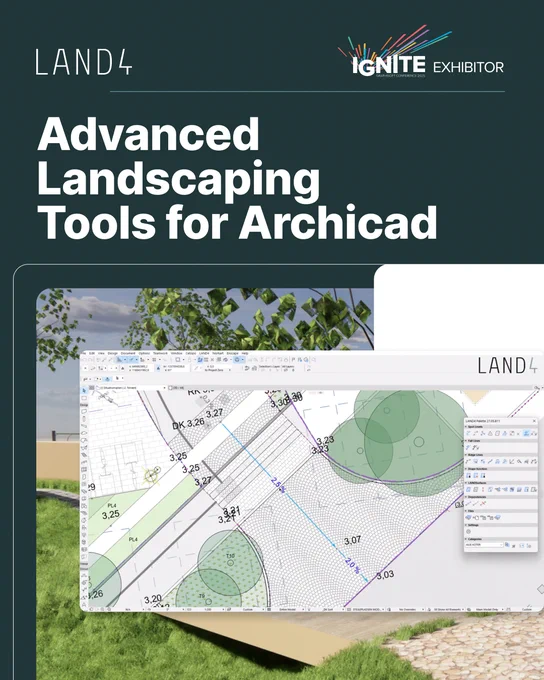Click second Shape function icon

475,475
